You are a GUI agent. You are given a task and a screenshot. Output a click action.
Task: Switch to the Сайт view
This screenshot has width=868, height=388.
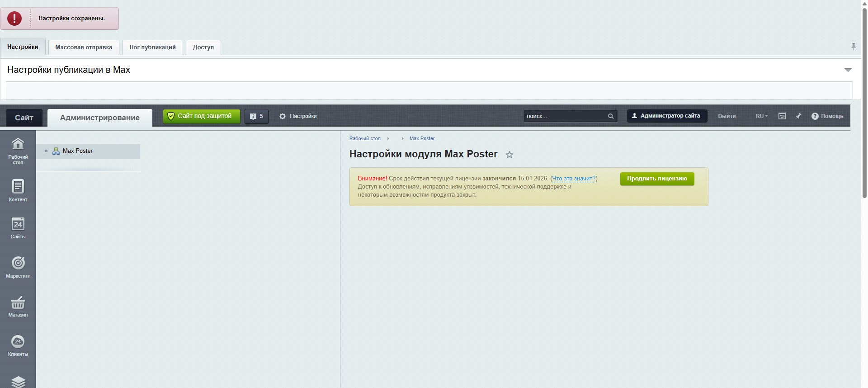24,118
